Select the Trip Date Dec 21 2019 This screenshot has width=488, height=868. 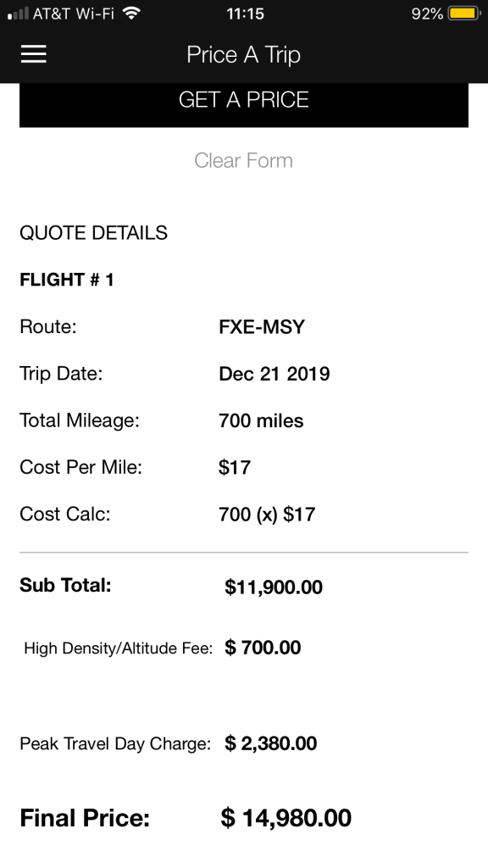pyautogui.click(x=275, y=373)
